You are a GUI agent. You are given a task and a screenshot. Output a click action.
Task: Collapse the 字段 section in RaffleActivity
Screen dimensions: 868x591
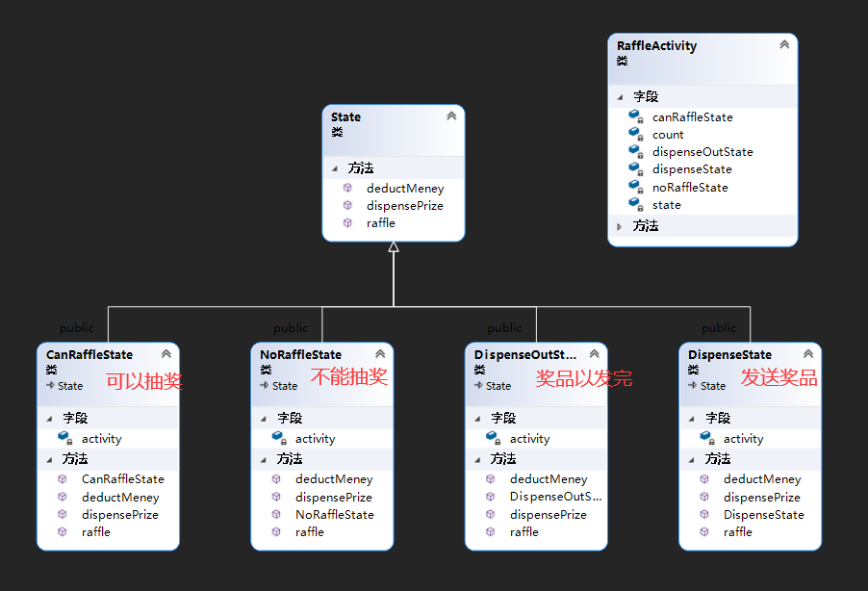pyautogui.click(x=620, y=96)
